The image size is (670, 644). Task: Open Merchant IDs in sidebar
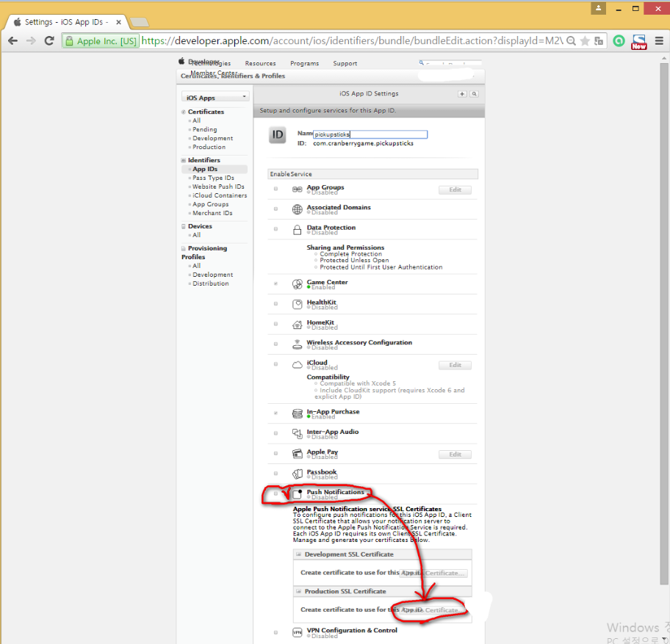(212, 213)
